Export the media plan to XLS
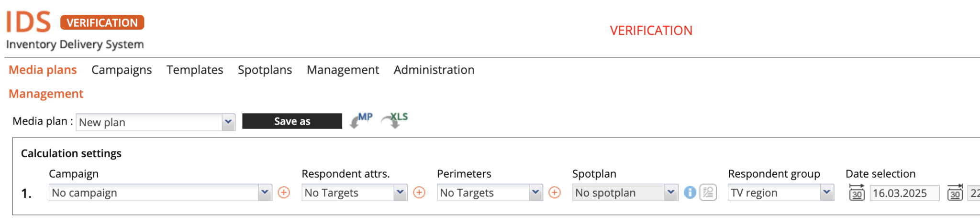 (x=395, y=120)
